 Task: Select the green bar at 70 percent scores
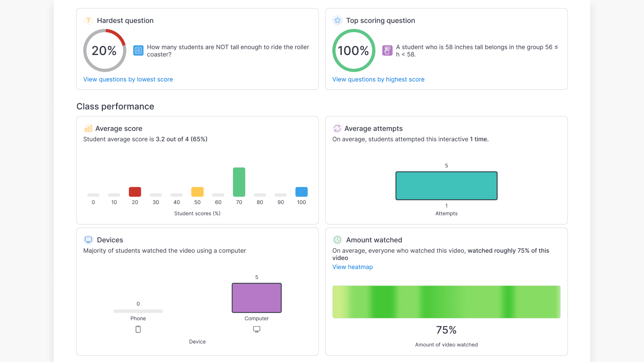pos(239,182)
